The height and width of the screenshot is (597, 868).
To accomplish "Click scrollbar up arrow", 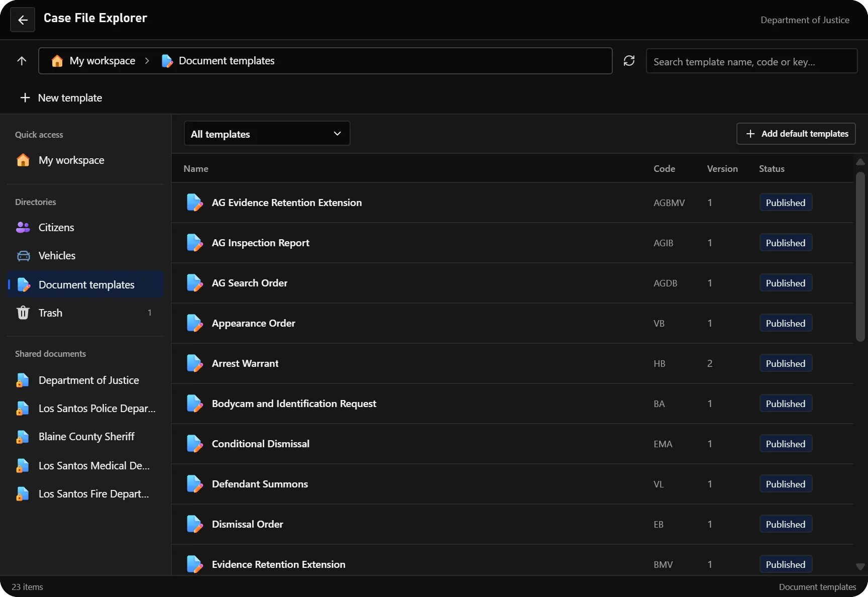I will pyautogui.click(x=860, y=162).
